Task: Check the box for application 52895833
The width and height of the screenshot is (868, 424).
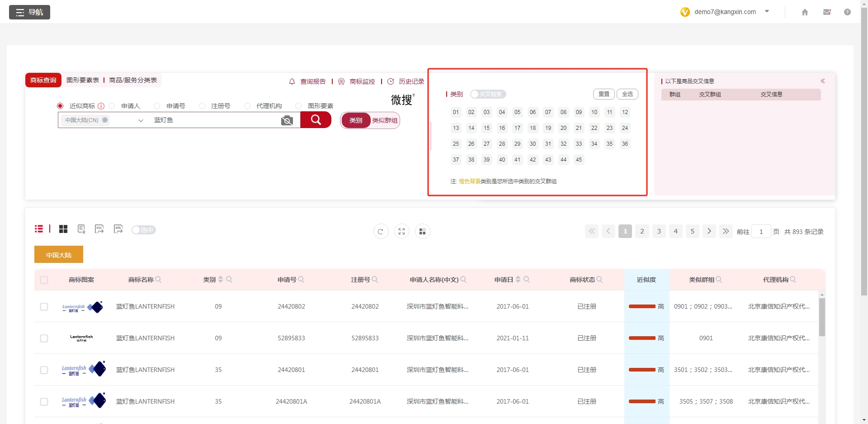Action: point(44,338)
